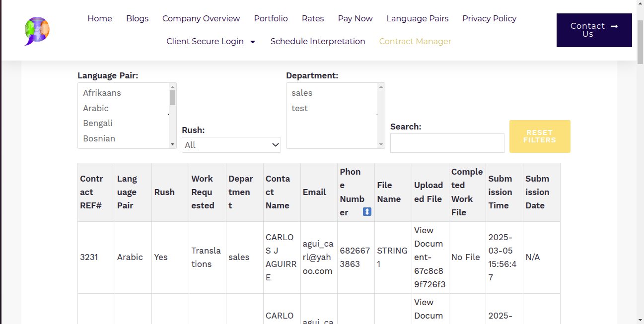Click phone number 6826673863 cell
The height and width of the screenshot is (324, 644).
[x=356, y=257]
